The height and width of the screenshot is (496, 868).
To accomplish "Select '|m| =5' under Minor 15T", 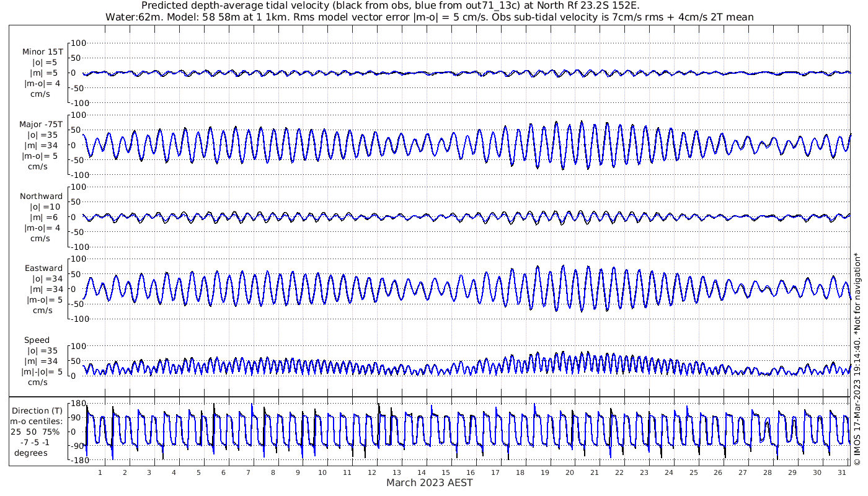I will [x=44, y=73].
